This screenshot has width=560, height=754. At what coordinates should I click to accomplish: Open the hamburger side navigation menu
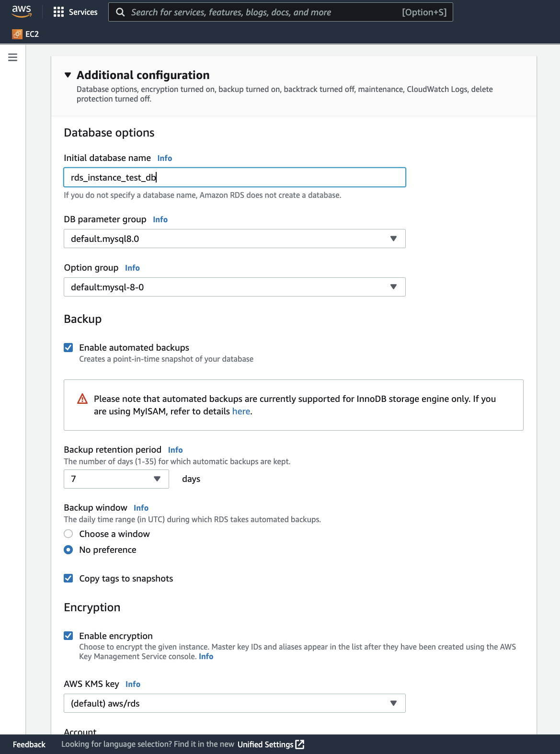tap(13, 57)
